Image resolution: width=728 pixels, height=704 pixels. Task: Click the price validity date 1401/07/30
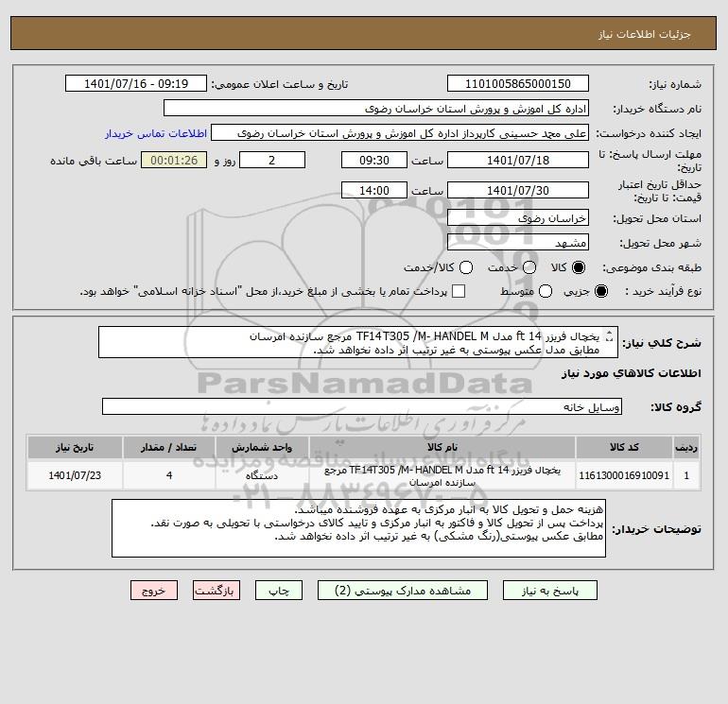point(518,190)
